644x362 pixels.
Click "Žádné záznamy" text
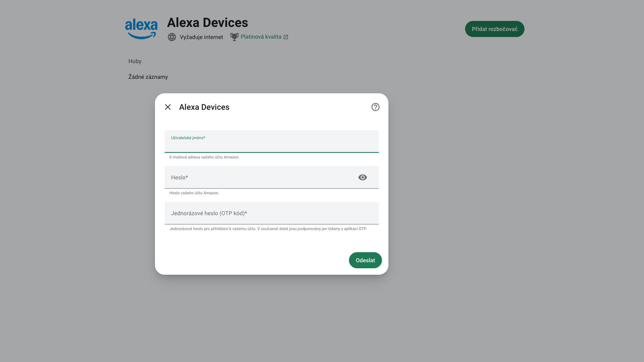point(148,77)
